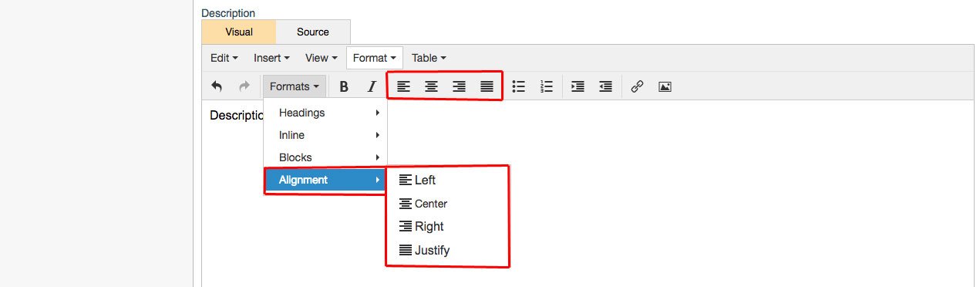Click the align right toolbar icon
Image resolution: width=980 pixels, height=287 pixels.
tap(459, 87)
